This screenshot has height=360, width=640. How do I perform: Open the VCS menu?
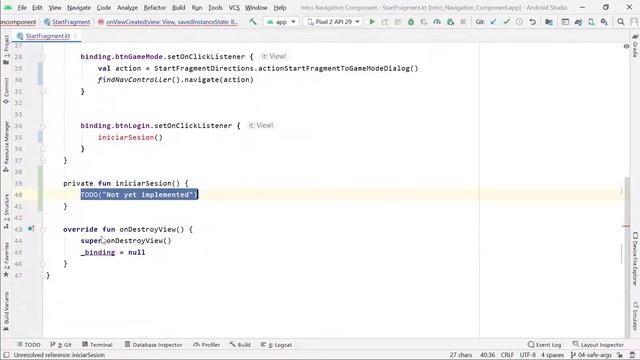[x=234, y=8]
